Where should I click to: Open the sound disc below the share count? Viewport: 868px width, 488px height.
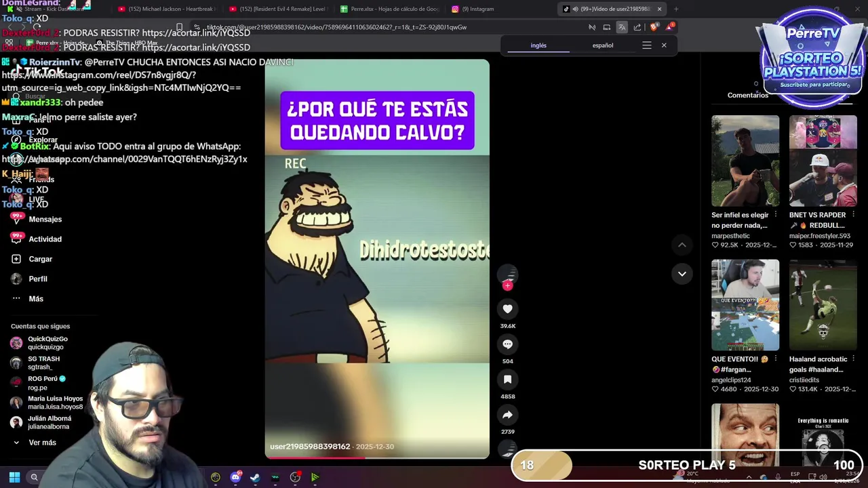pyautogui.click(x=507, y=448)
